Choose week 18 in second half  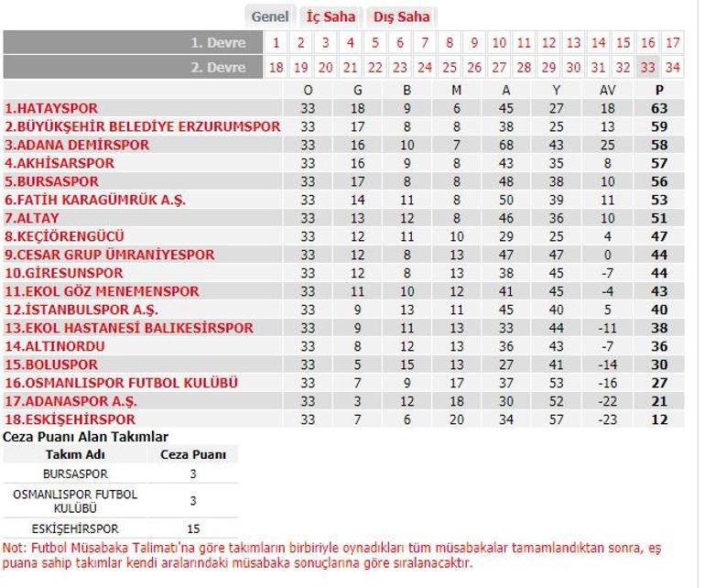click(277, 68)
